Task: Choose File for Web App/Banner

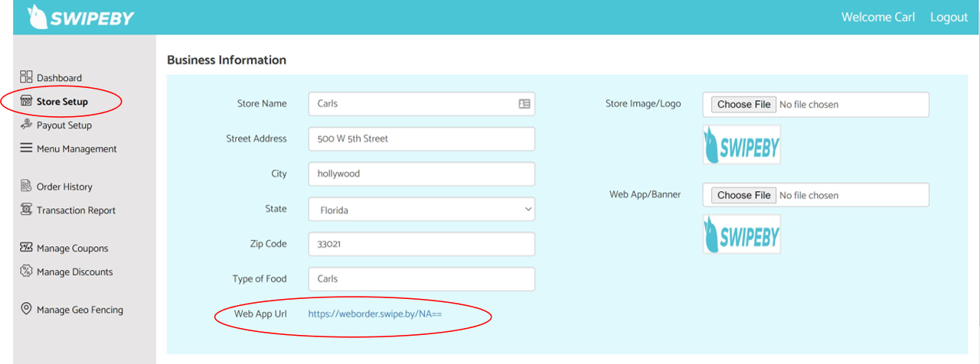Action: point(744,195)
